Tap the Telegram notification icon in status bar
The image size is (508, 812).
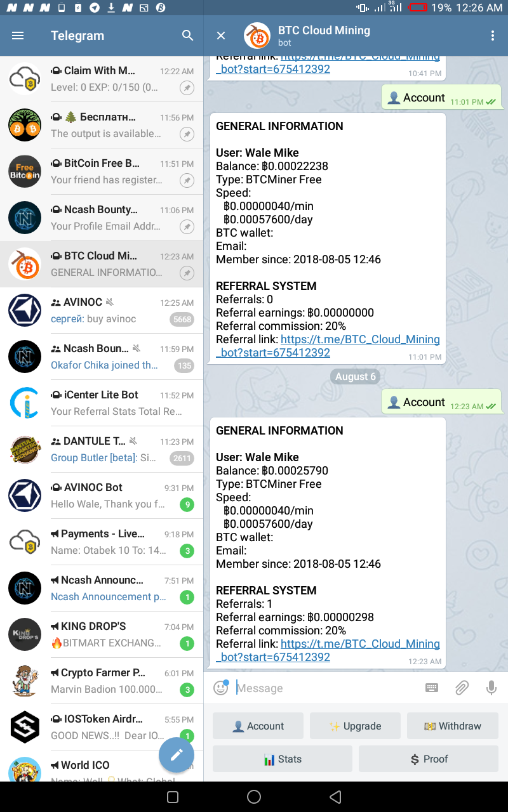click(95, 8)
